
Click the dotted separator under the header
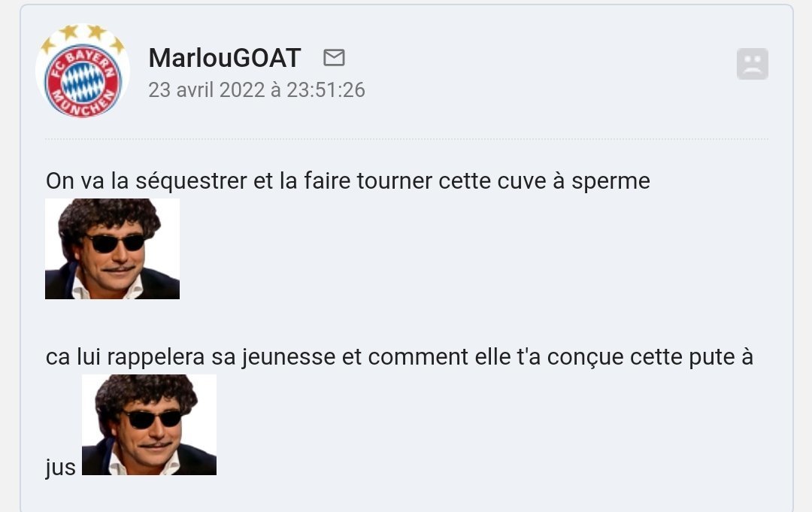tap(407, 139)
